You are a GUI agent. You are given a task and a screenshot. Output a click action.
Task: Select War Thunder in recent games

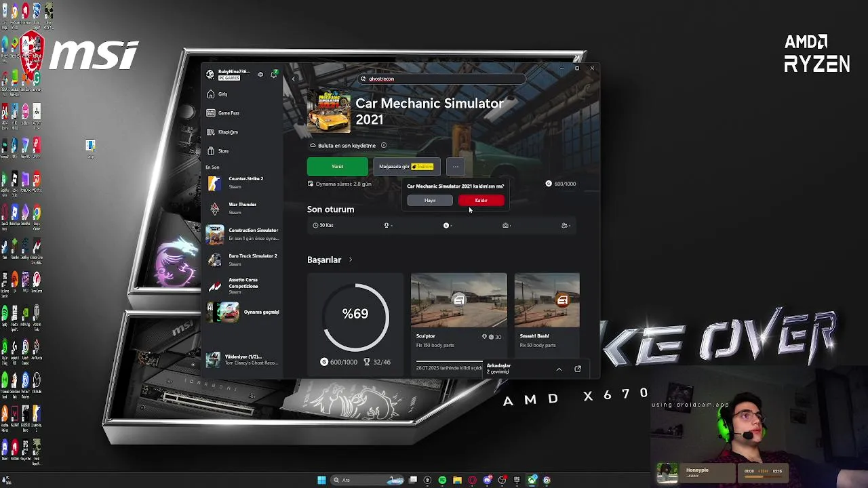[243, 208]
